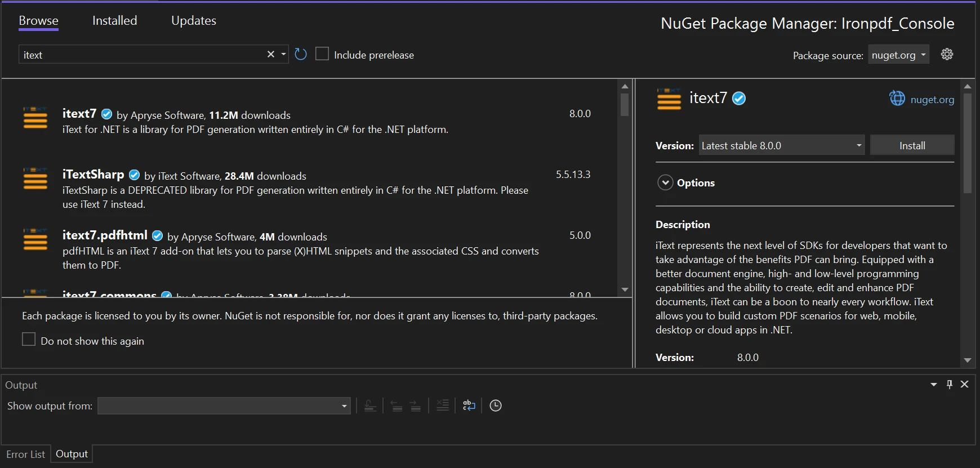Image resolution: width=980 pixels, height=468 pixels.
Task: Click itext7.pdfhtml version 5.0.0
Action: point(580,235)
